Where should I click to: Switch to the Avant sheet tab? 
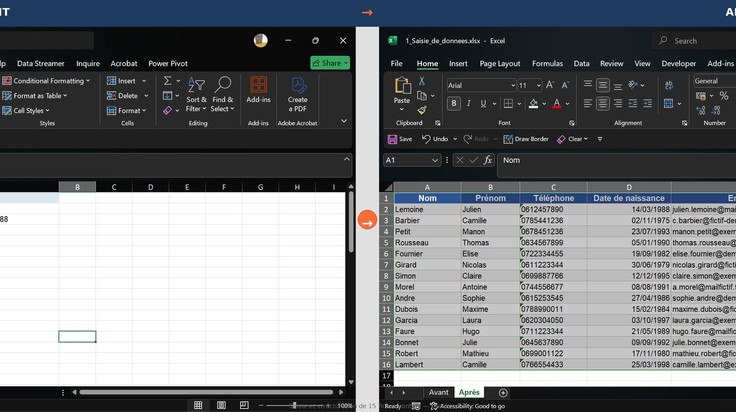coord(438,392)
